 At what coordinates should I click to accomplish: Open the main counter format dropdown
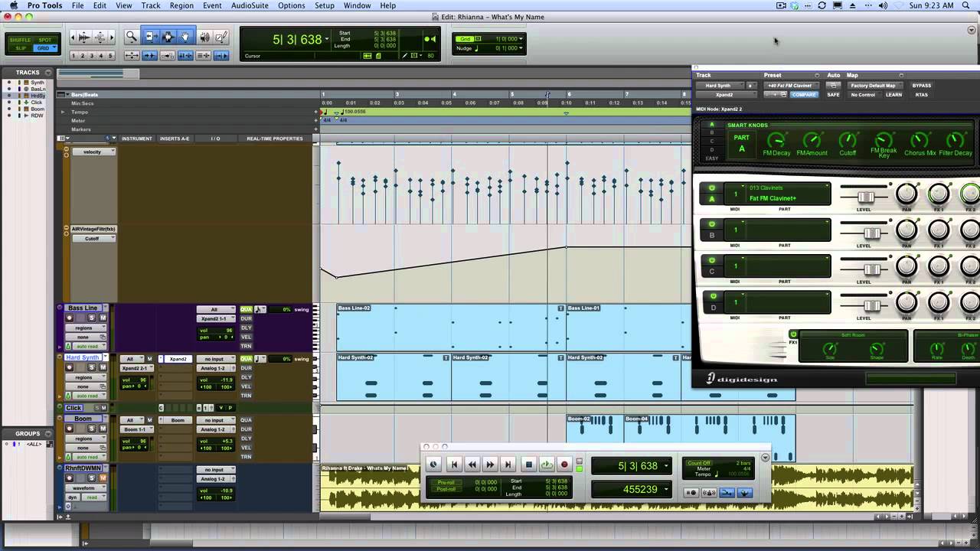point(327,39)
